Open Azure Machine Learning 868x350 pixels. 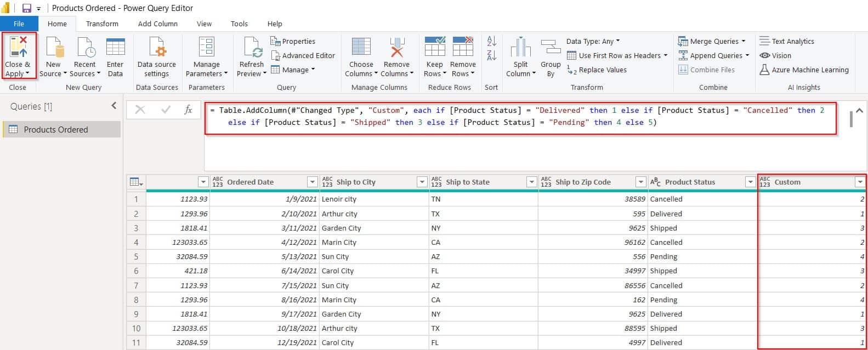click(804, 70)
